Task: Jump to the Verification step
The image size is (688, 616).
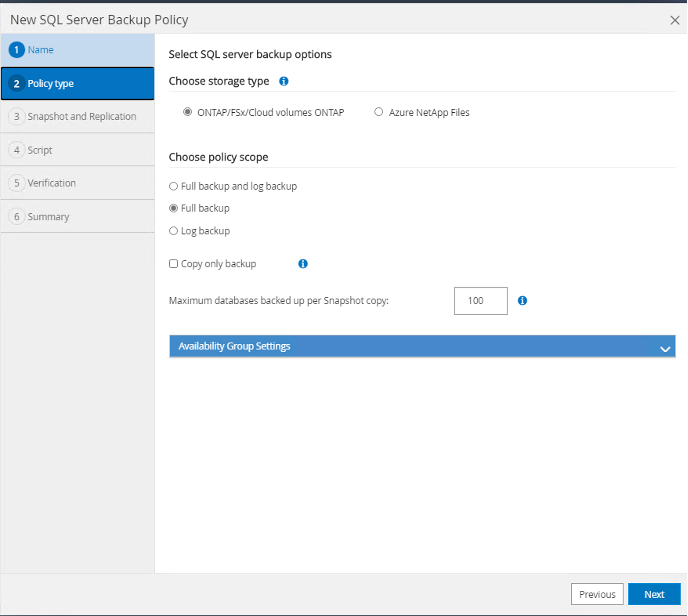Action: pos(51,183)
